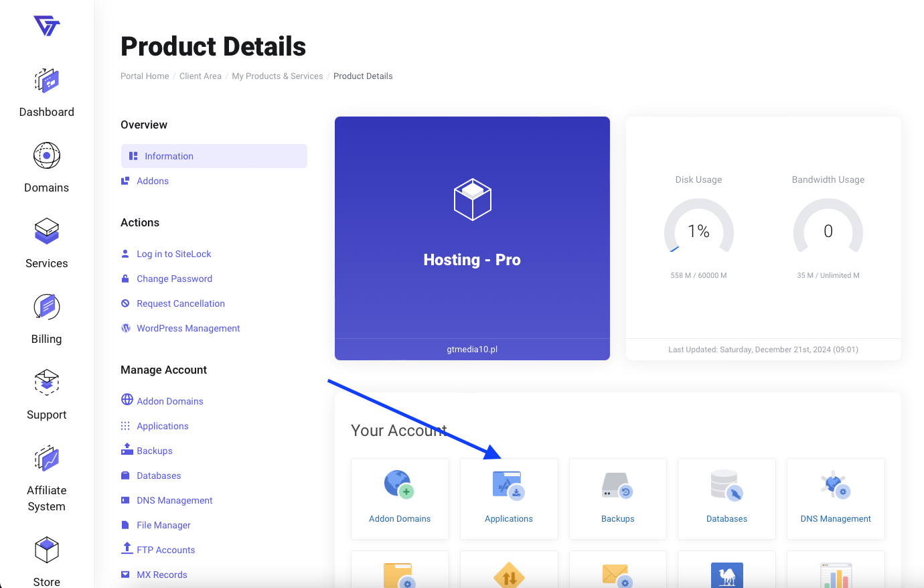924x588 pixels.
Task: Click the Disk Usage 1% gauge
Action: [699, 226]
